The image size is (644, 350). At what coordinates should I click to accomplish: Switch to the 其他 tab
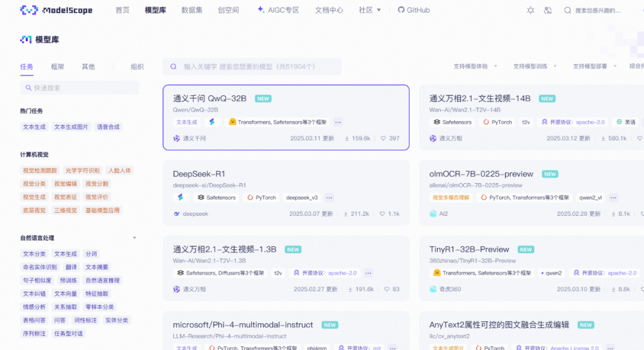tap(88, 67)
